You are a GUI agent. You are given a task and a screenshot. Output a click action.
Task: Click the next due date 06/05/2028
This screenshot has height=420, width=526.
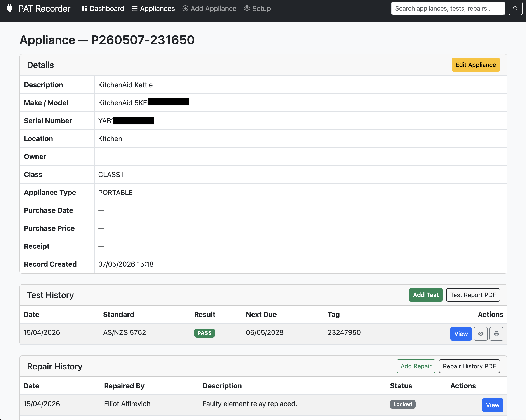point(265,332)
